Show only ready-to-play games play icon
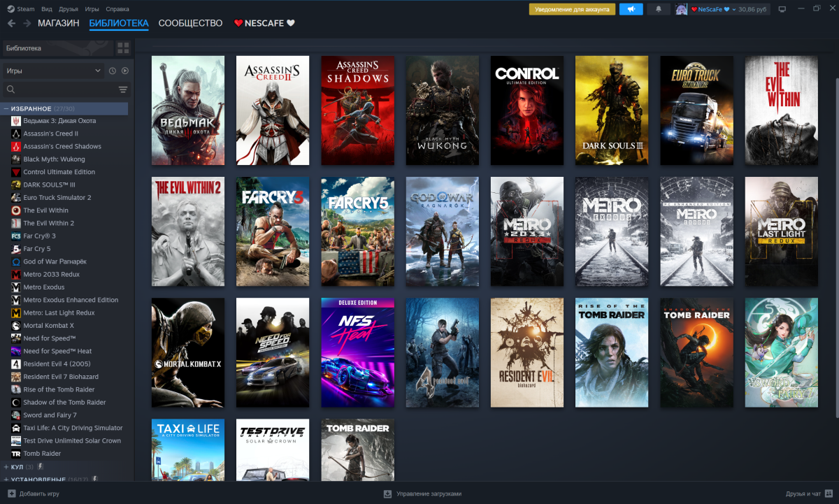The height and width of the screenshot is (504, 839). coord(125,71)
